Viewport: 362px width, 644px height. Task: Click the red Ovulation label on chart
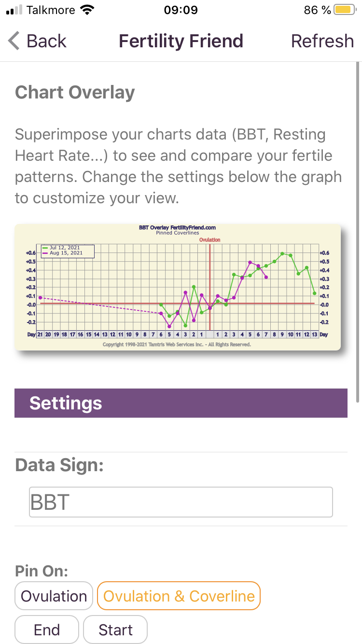(x=209, y=240)
